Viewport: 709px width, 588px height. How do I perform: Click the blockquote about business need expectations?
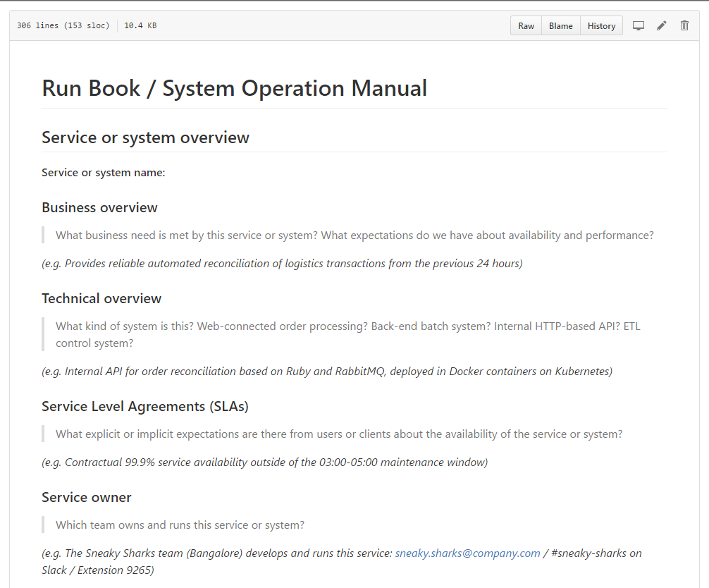click(354, 235)
